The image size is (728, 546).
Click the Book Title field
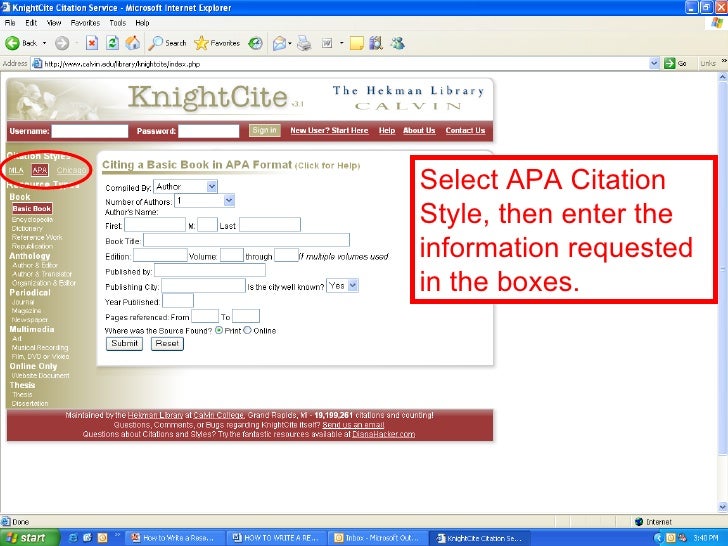pyautogui.click(x=247, y=240)
